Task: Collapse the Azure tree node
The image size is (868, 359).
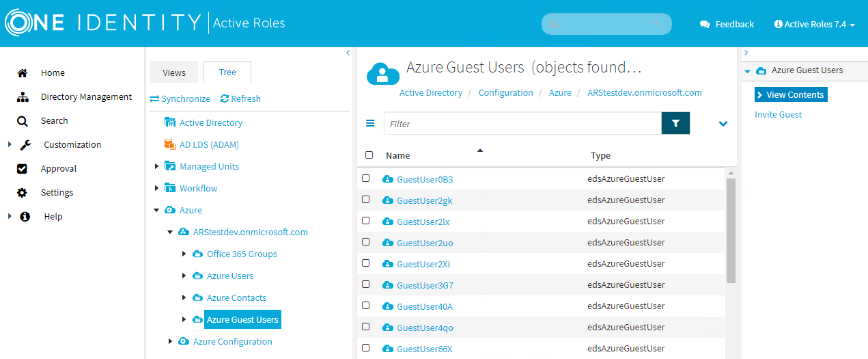Action: pos(157,210)
